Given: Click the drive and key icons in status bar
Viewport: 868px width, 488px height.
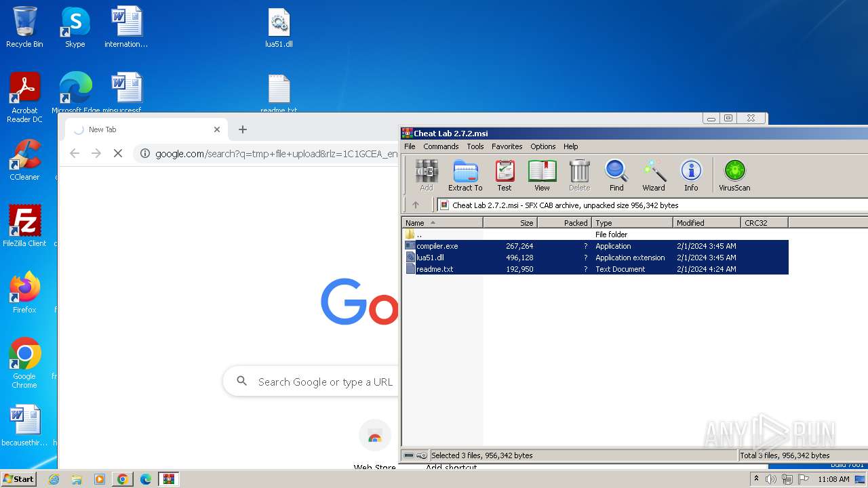Looking at the screenshot, I should click(x=414, y=455).
